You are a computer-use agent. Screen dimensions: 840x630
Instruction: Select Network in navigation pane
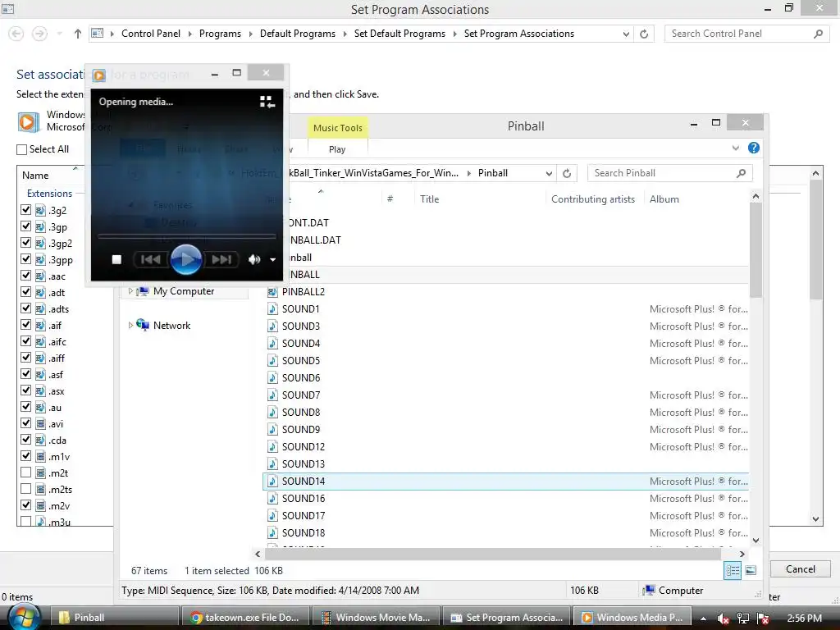(171, 325)
